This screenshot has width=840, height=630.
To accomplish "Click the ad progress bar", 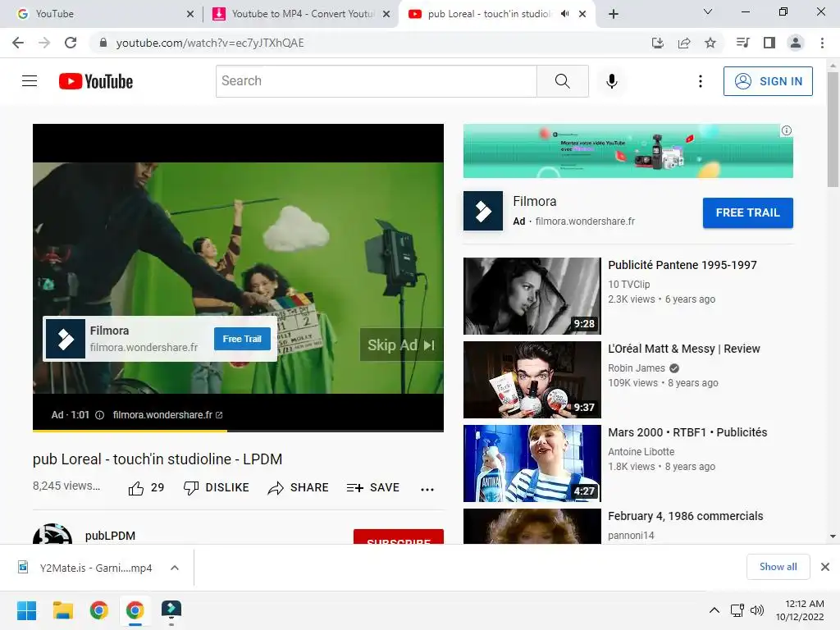I will (x=238, y=430).
